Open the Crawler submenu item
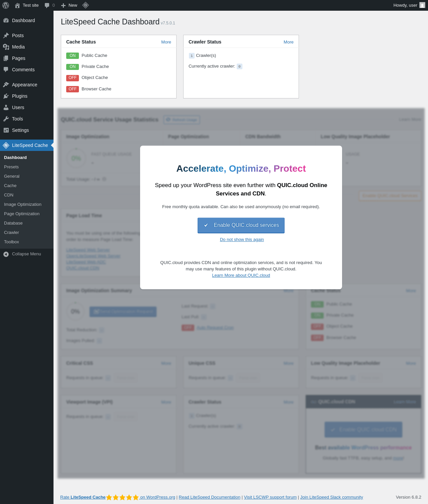Image resolution: width=428 pixels, height=504 pixels. (12, 233)
